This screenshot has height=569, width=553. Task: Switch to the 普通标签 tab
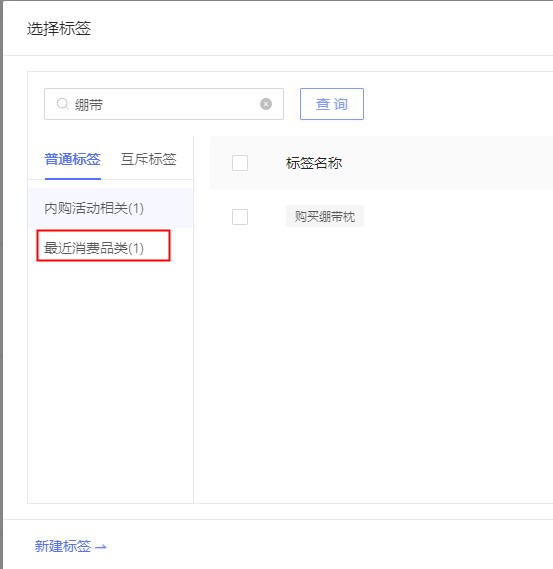click(x=73, y=159)
